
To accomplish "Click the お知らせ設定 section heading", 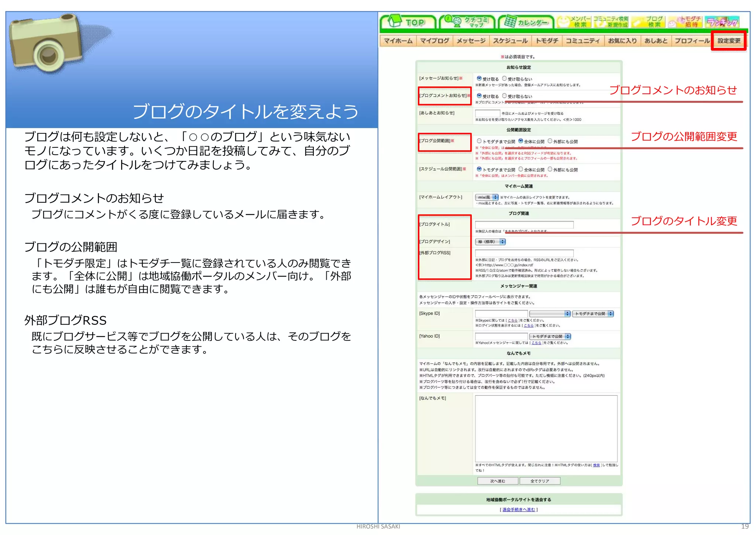I will point(519,68).
